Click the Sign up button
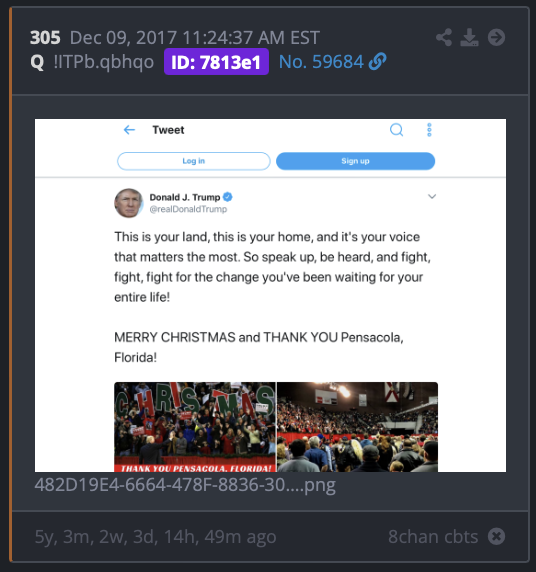Viewport: 536px width, 572px height. point(355,161)
